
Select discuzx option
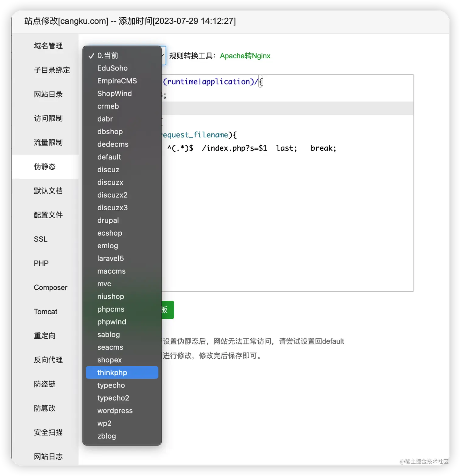122,182
